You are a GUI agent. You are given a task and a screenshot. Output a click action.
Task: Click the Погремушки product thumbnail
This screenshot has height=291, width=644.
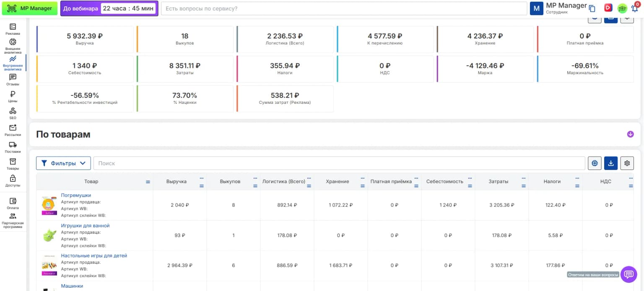click(x=49, y=205)
